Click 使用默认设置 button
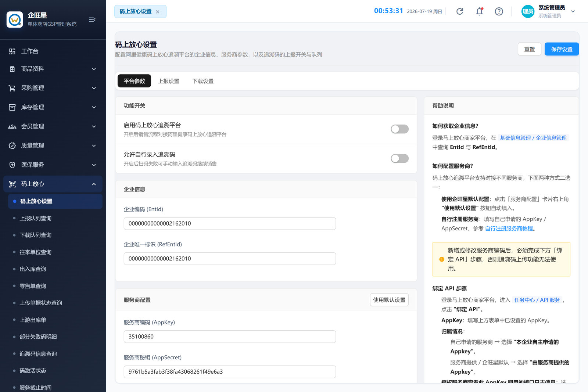This screenshot has height=392, width=588. coord(389,300)
